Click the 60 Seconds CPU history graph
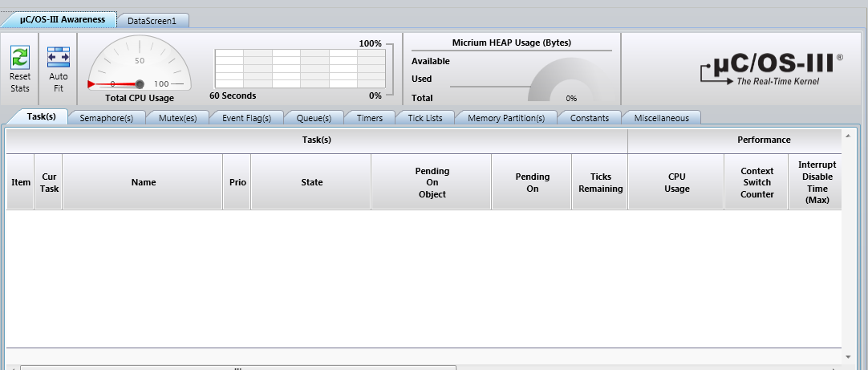 (x=300, y=68)
